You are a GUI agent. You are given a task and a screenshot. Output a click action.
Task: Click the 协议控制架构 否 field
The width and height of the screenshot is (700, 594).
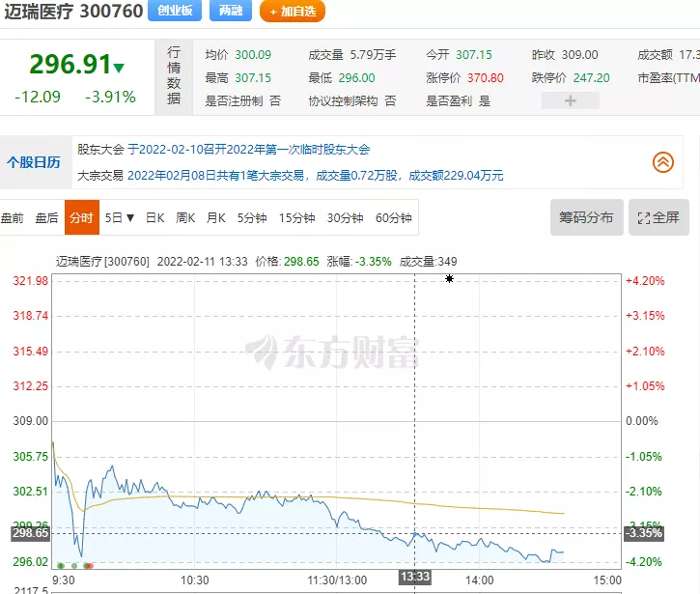click(x=352, y=101)
